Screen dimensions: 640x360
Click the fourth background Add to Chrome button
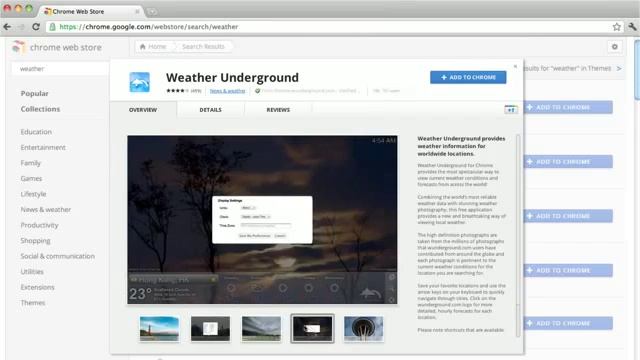pos(568,270)
